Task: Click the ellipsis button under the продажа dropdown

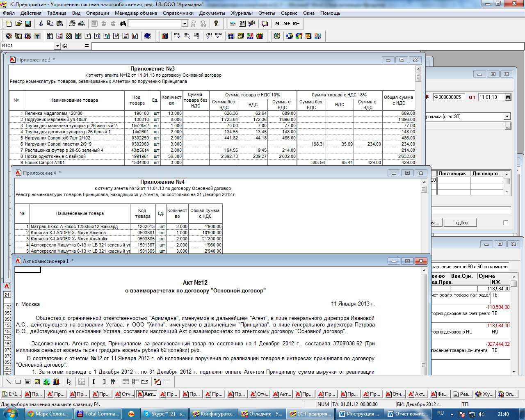Action: 508,126
